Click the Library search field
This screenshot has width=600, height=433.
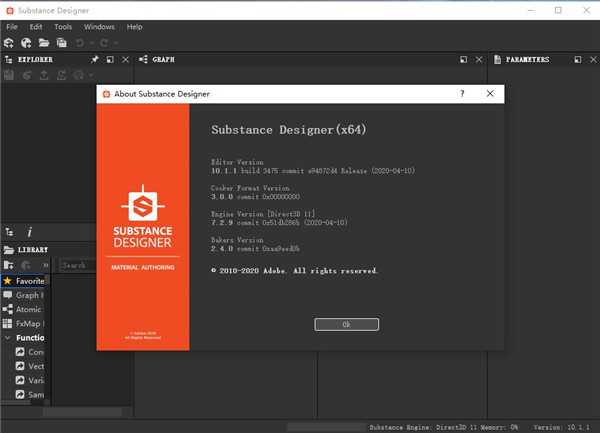[78, 265]
